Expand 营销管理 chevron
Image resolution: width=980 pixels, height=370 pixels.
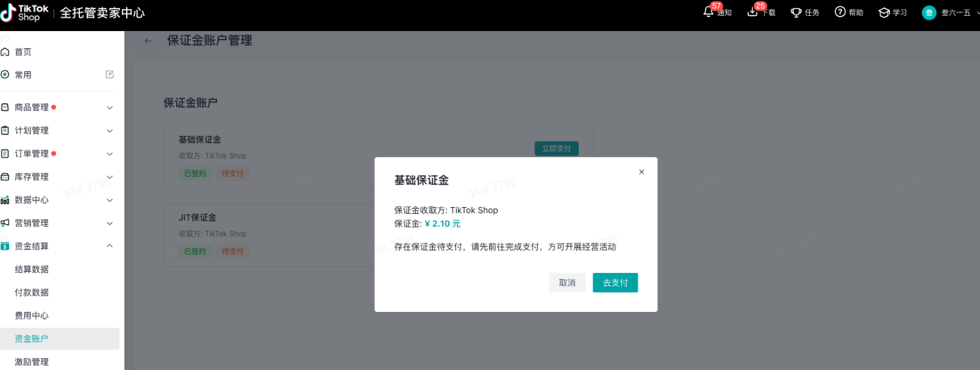pos(110,223)
